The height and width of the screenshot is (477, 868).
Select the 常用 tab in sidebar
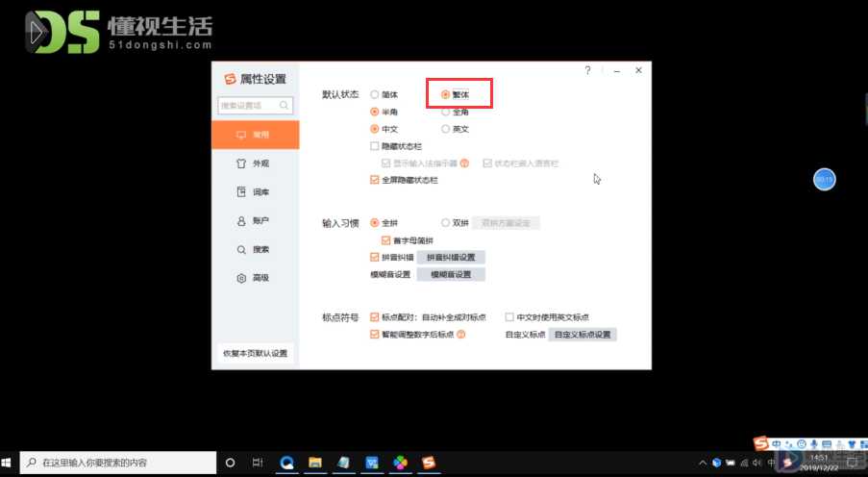[x=255, y=135]
